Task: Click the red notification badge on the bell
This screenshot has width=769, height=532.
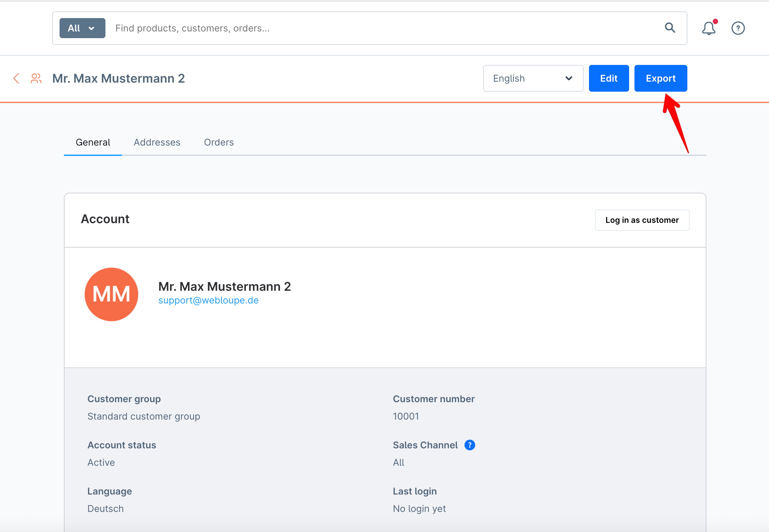Action: pyautogui.click(x=715, y=22)
